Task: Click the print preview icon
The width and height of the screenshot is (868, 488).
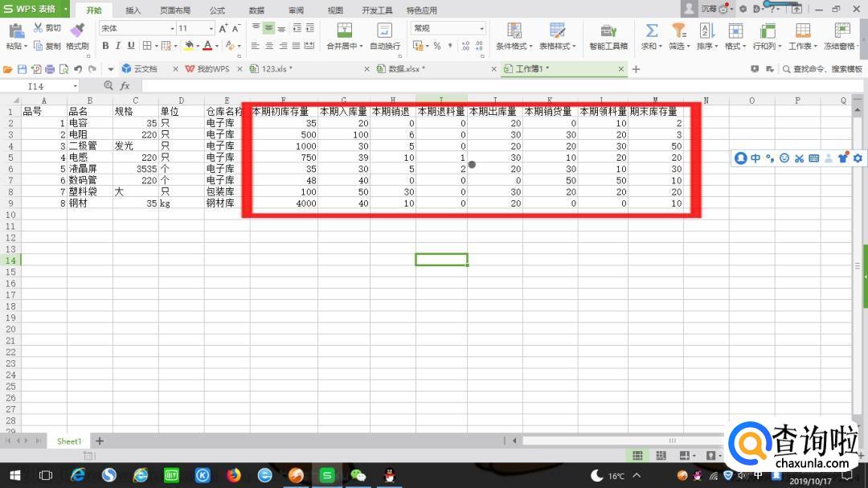Action: click(63, 69)
